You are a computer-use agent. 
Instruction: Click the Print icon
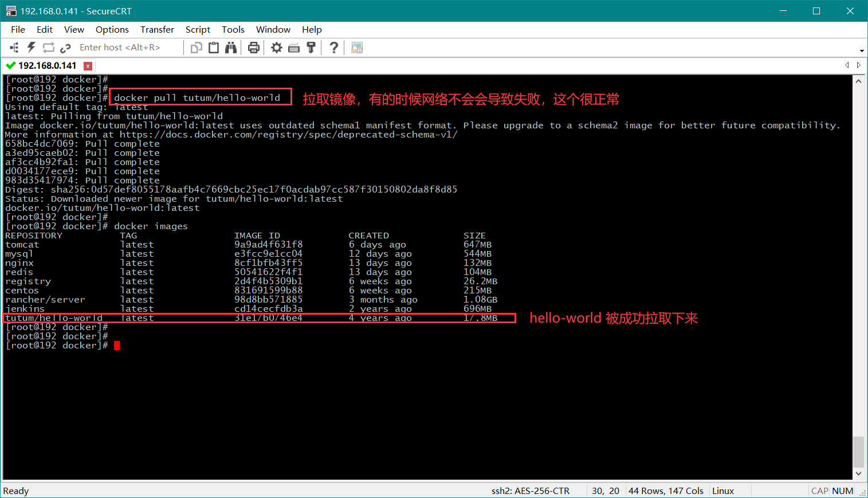254,48
